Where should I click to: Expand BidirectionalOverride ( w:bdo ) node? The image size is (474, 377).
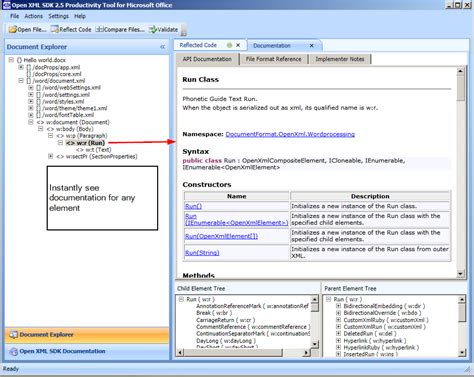coord(338,313)
